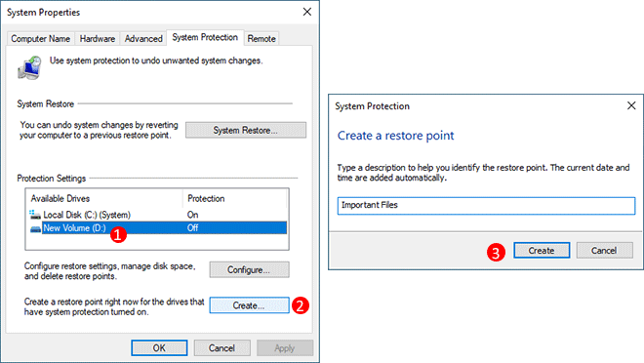Screen dimensions: 644x363
Task: Close the System Properties window
Action: [306, 12]
